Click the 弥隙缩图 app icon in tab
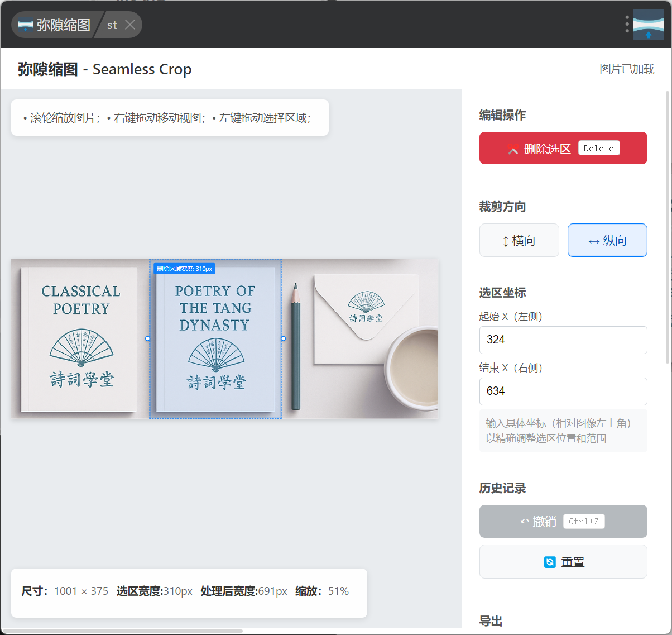 click(26, 25)
